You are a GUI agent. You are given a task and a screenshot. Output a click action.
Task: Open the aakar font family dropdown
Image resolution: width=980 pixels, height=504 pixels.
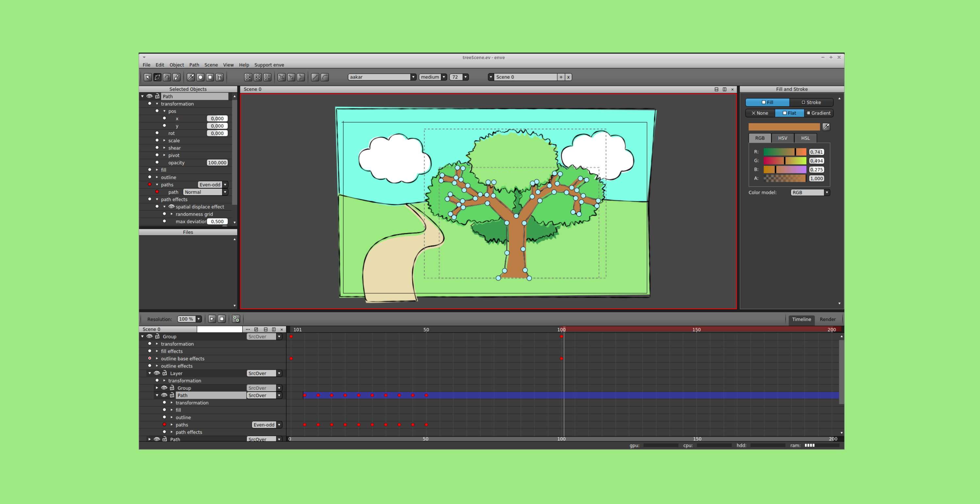pos(382,77)
